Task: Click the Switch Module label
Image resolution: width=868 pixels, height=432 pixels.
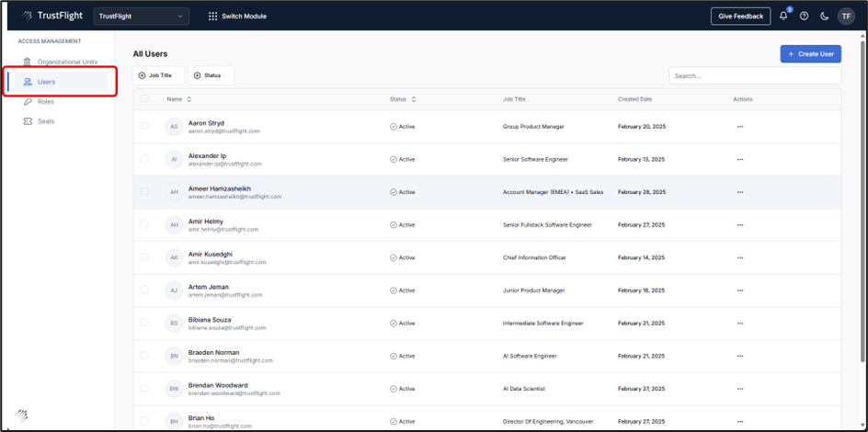Action: [x=245, y=16]
